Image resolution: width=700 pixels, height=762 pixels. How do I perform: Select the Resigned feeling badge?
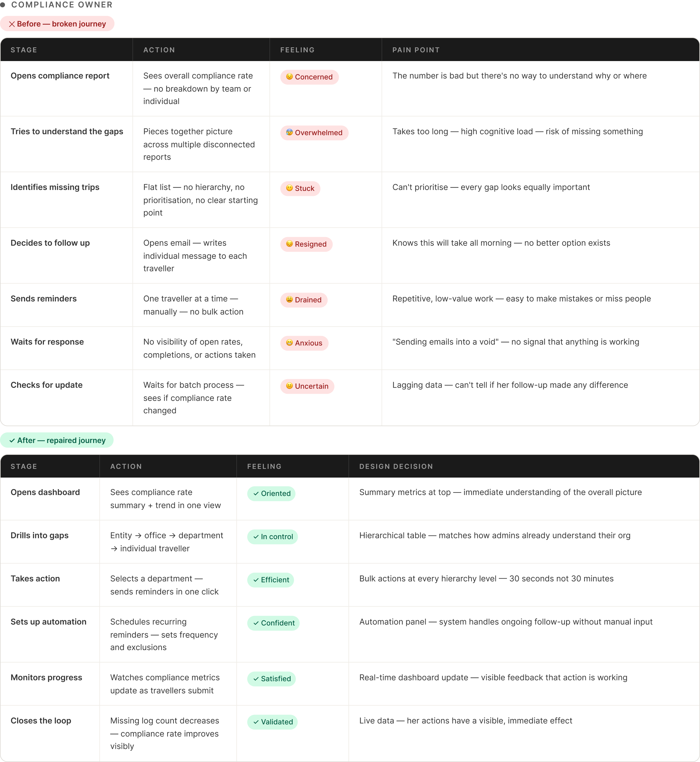click(306, 244)
